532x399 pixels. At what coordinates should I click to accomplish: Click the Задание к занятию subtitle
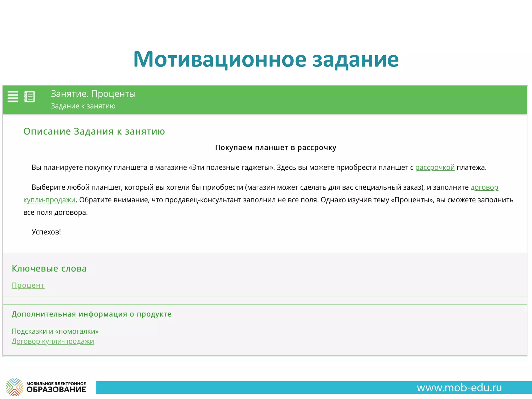[83, 106]
